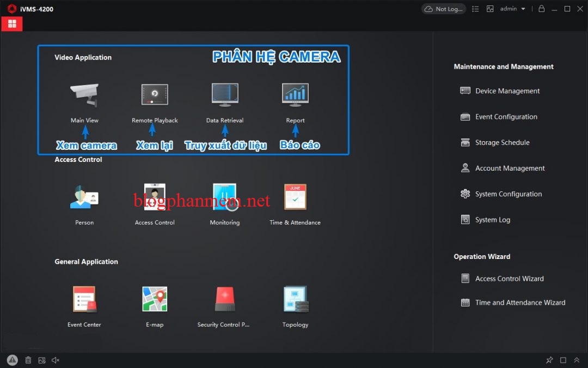The image size is (588, 368).
Task: Click the trash icon in bottom bar
Action: (x=28, y=360)
